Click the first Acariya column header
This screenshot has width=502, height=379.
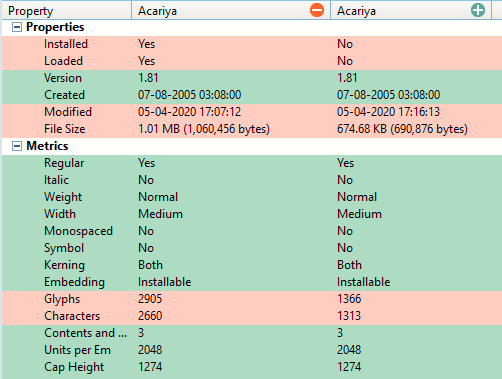point(231,11)
